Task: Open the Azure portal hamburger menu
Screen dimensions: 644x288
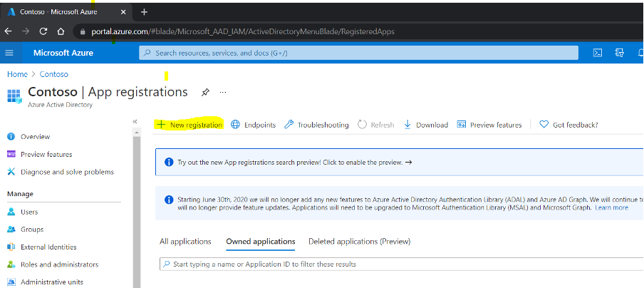Action: tap(9, 53)
